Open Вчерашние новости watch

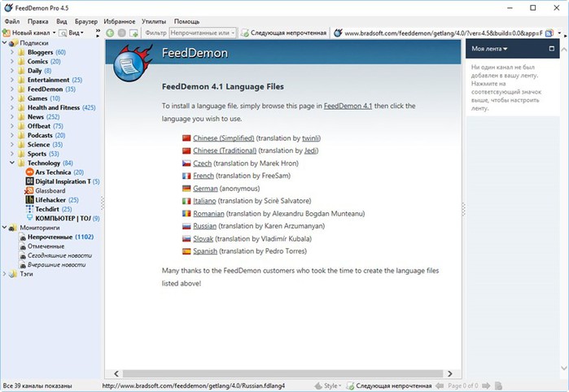(x=57, y=264)
